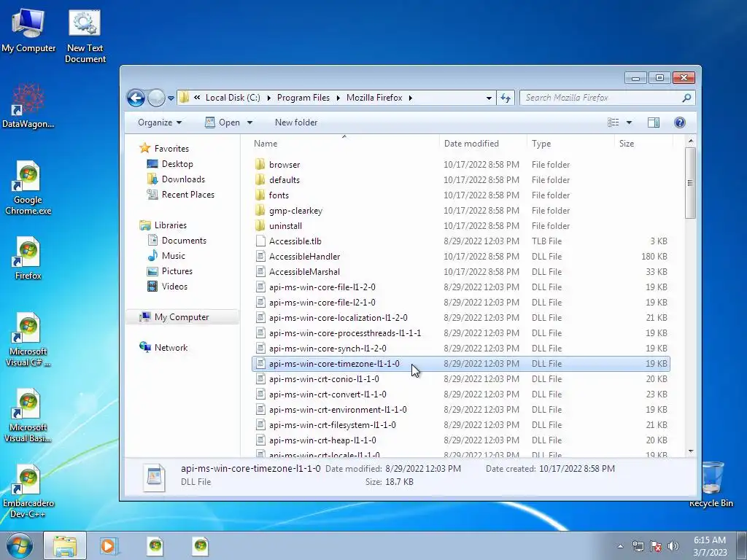Viewport: 747px width, 560px height.
Task: Open the view options dropdown arrow
Action: tap(629, 122)
